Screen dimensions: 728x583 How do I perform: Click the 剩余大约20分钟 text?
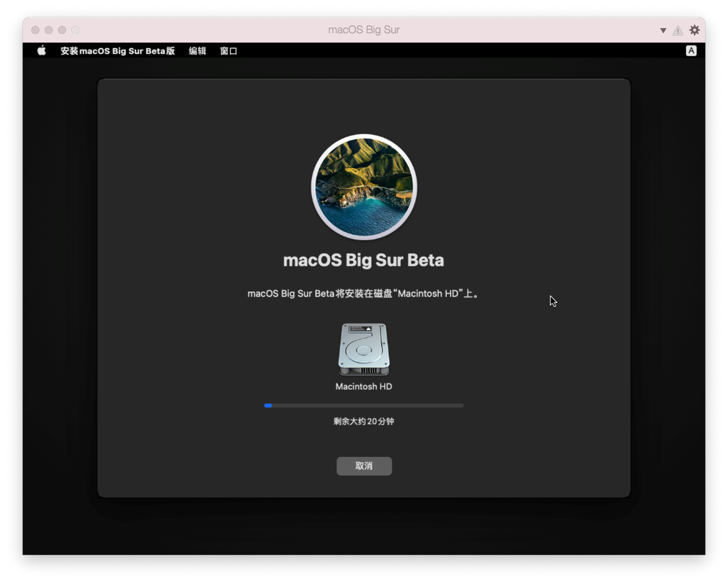coord(364,421)
